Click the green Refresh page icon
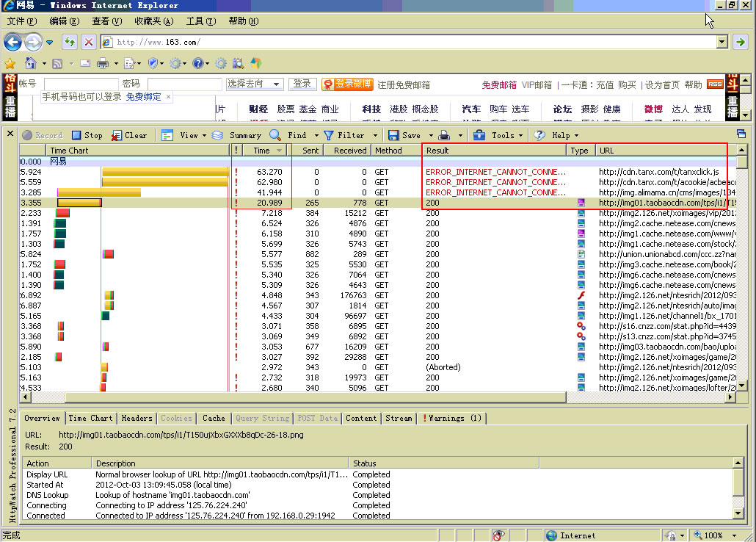 coord(70,42)
